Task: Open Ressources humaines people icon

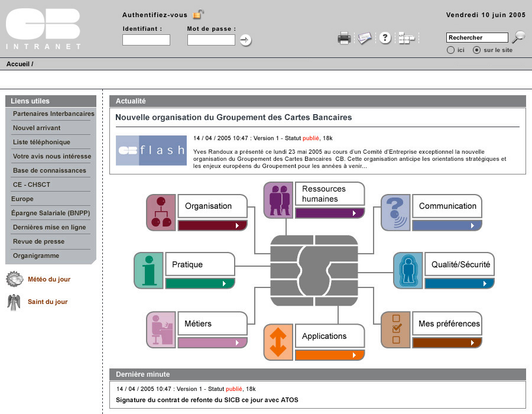Action: (278, 200)
